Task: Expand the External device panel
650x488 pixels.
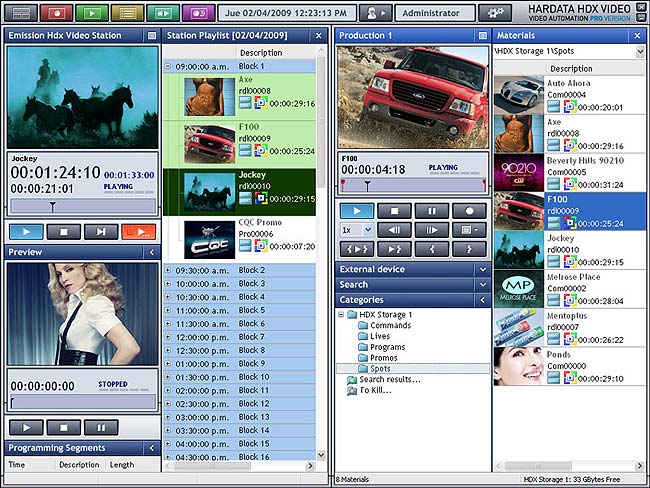Action: click(x=483, y=269)
